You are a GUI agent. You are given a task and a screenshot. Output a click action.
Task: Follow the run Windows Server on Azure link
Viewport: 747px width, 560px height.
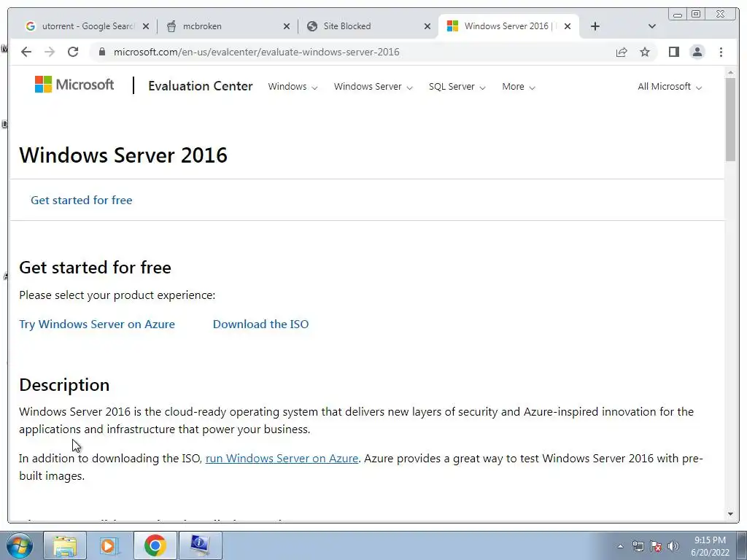pos(282,458)
